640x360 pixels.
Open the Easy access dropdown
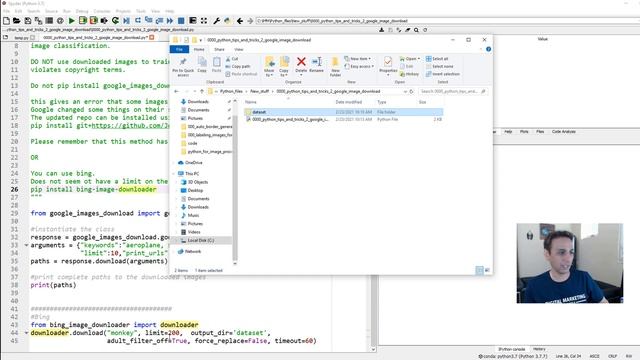[359, 67]
